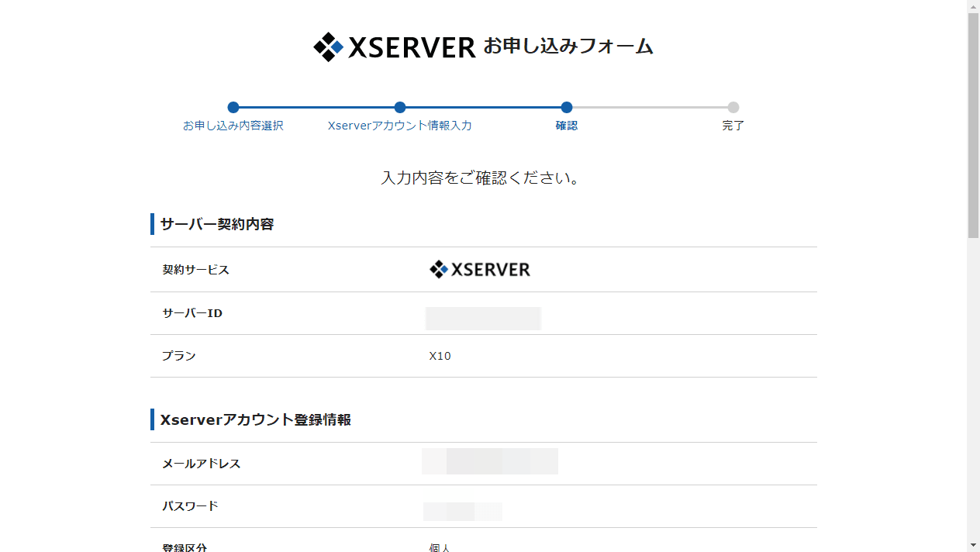Click the パスワード row label
Image resolution: width=980 pixels, height=552 pixels.
point(190,506)
